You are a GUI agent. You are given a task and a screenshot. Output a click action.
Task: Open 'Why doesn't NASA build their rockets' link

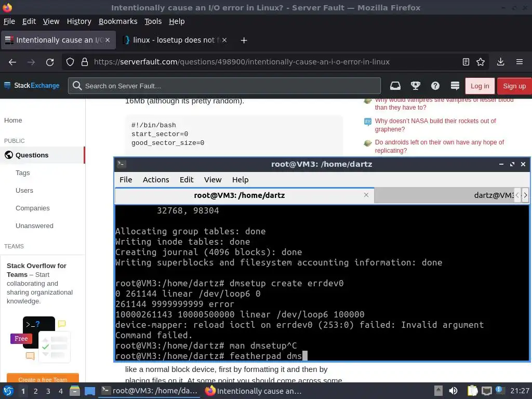(435, 125)
